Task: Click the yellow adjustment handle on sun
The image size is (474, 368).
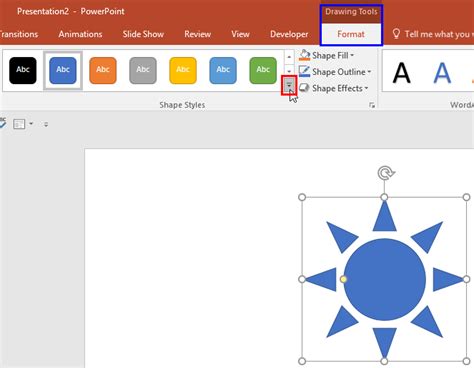Action: pyautogui.click(x=343, y=279)
